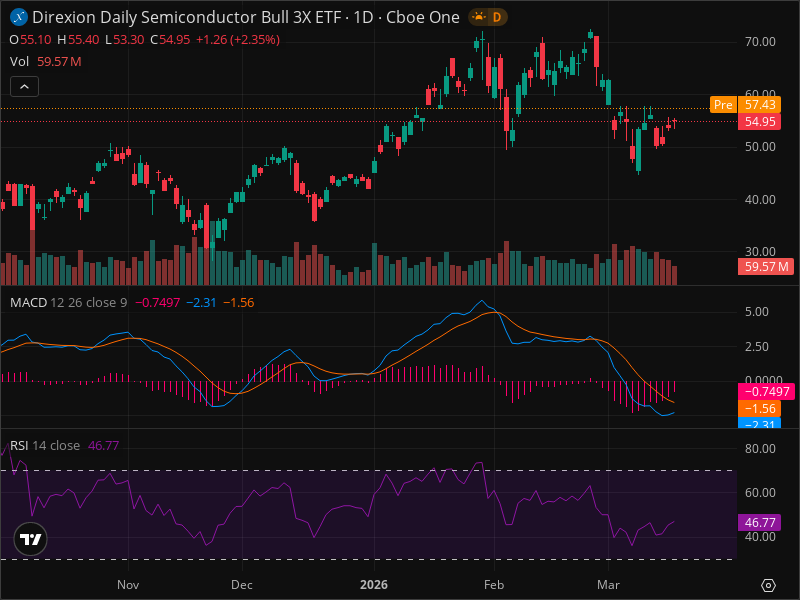This screenshot has height=600, width=800.
Task: Click the 70.00 price axis label
Action: tap(760, 41)
